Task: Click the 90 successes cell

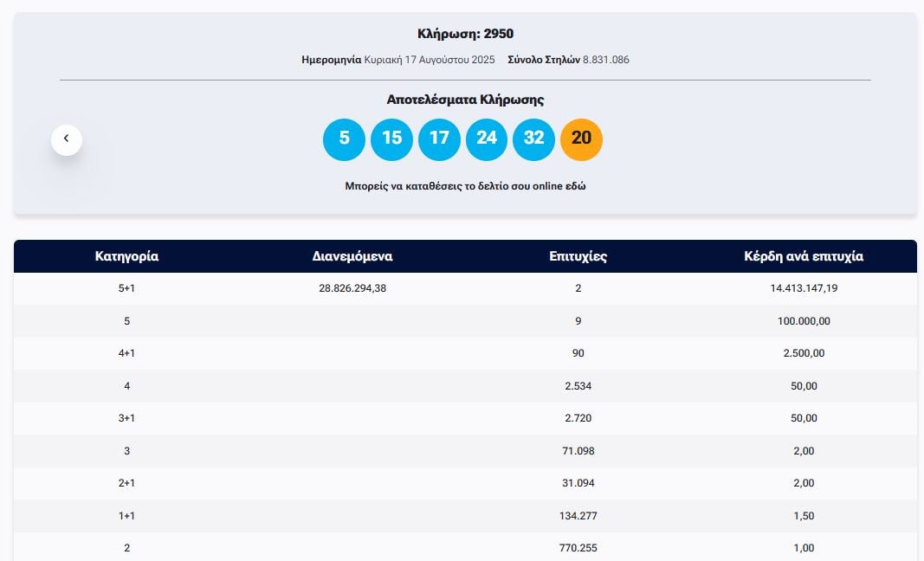Action: tap(578, 353)
